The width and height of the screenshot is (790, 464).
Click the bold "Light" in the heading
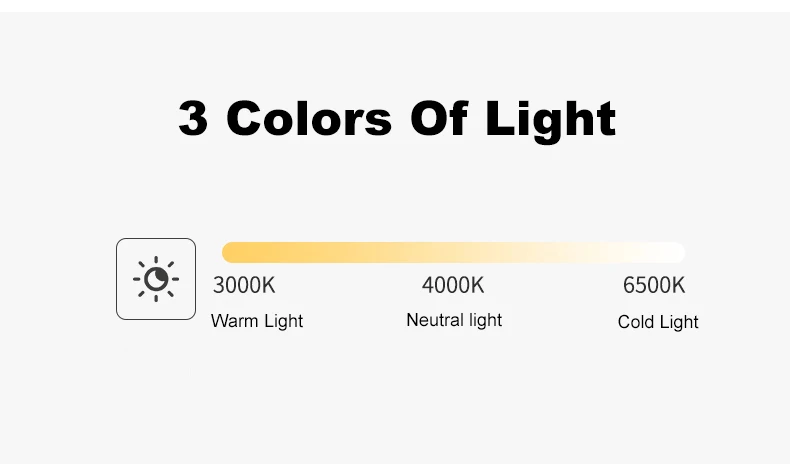tap(551, 120)
